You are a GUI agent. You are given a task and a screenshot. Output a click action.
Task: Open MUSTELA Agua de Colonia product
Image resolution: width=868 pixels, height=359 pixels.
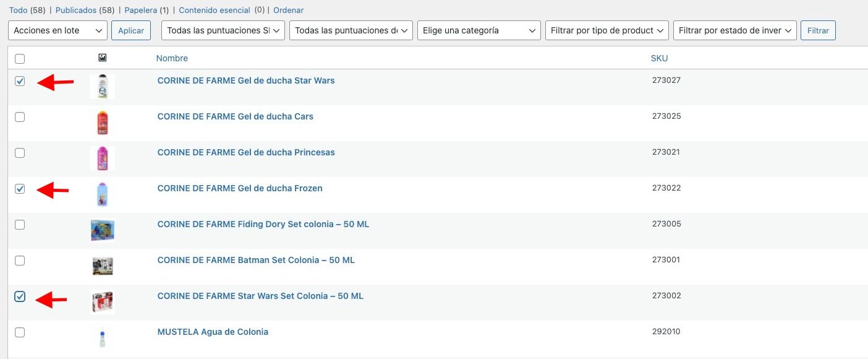213,332
